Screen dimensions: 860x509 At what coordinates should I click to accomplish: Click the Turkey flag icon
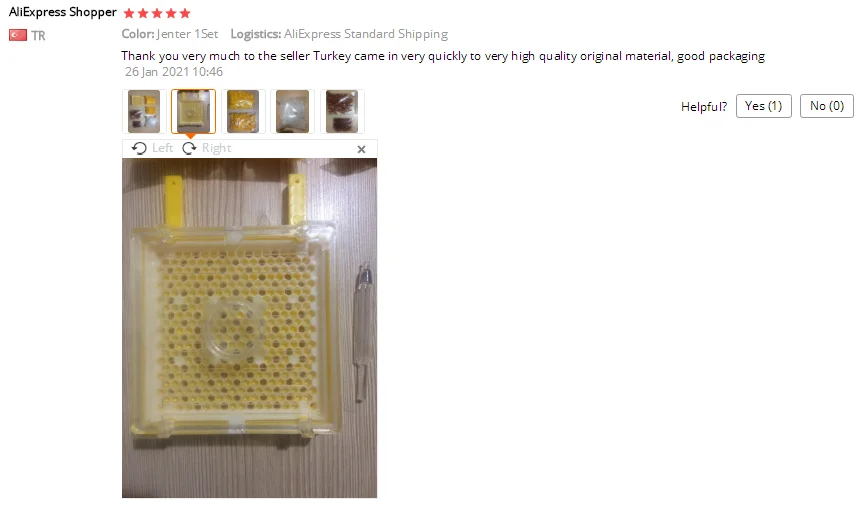pos(18,35)
